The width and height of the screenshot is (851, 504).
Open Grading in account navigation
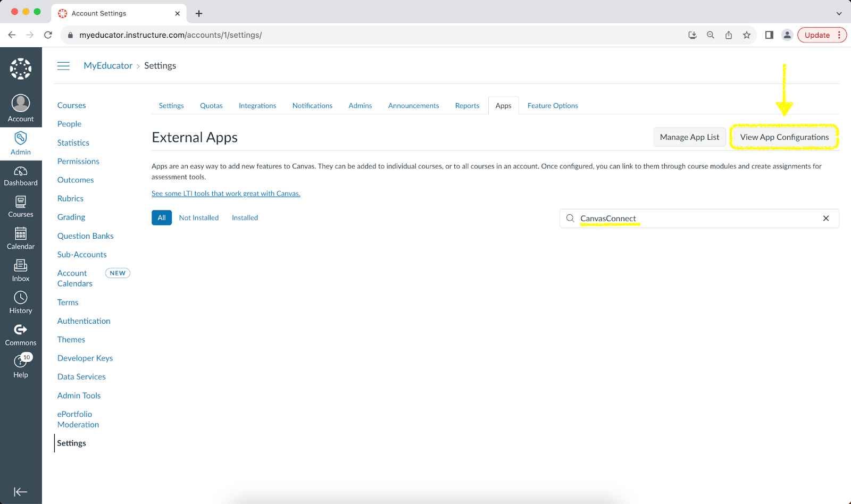(71, 217)
